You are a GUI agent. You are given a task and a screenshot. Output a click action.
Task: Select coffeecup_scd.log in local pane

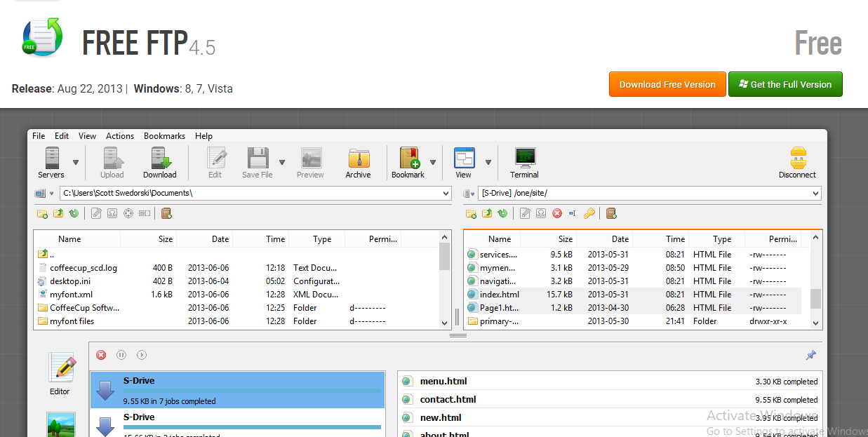click(84, 268)
